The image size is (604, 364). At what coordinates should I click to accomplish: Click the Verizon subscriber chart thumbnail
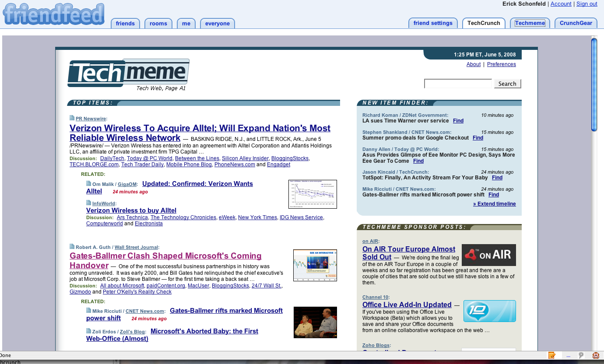[x=313, y=194]
